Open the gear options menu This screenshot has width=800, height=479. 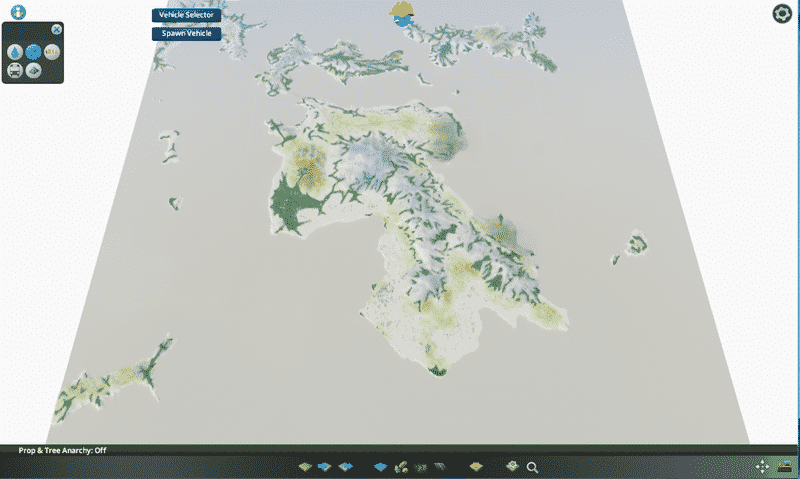click(x=782, y=13)
